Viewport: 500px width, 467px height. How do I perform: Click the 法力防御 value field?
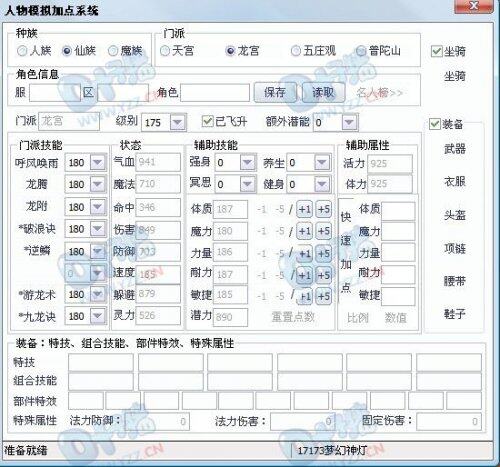click(x=157, y=422)
